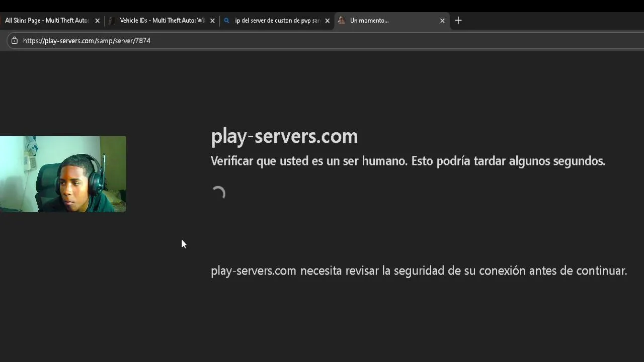Image resolution: width=644 pixels, height=362 pixels.
Task: Click the webcam overlay thumbnail
Action: [63, 174]
